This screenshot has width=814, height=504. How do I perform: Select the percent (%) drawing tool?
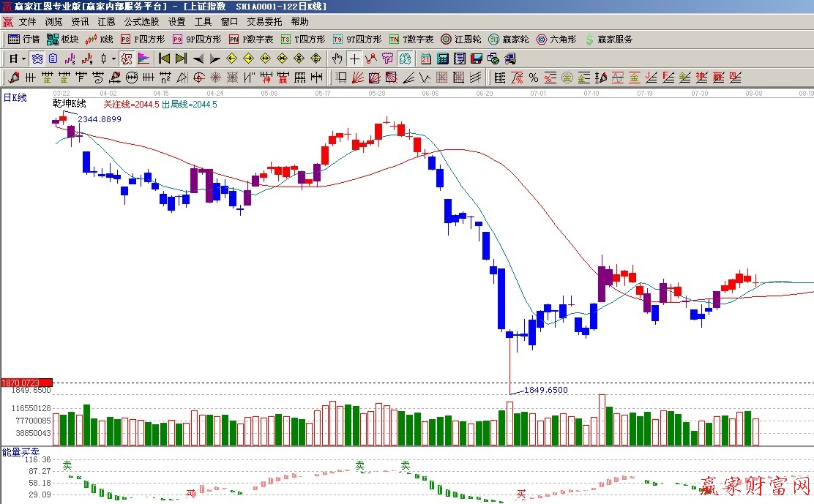point(534,78)
